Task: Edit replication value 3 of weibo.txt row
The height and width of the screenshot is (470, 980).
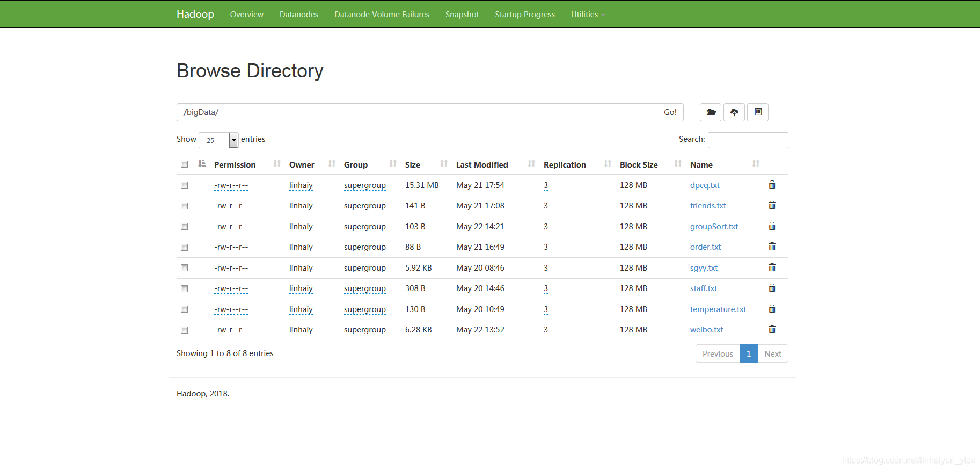Action: coord(546,330)
